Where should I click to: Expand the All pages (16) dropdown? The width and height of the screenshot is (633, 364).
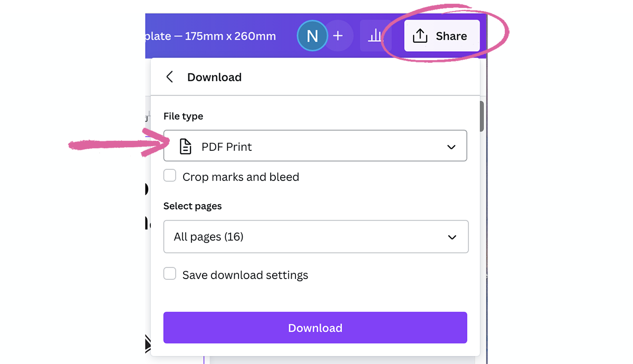[315, 237]
